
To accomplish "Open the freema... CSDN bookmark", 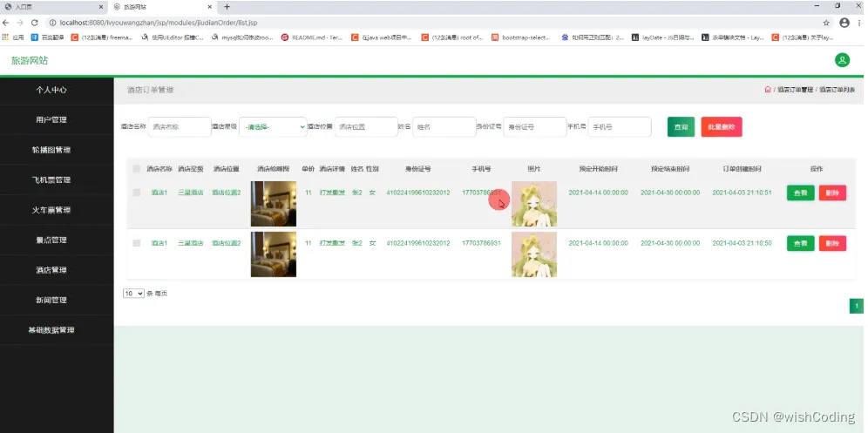I will (x=102, y=37).
